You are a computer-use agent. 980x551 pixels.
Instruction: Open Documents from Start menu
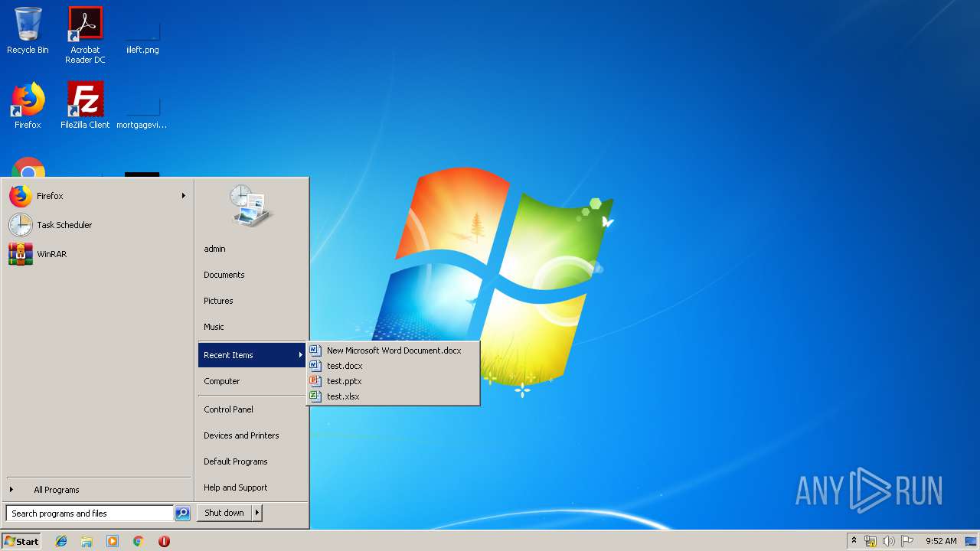[252, 275]
